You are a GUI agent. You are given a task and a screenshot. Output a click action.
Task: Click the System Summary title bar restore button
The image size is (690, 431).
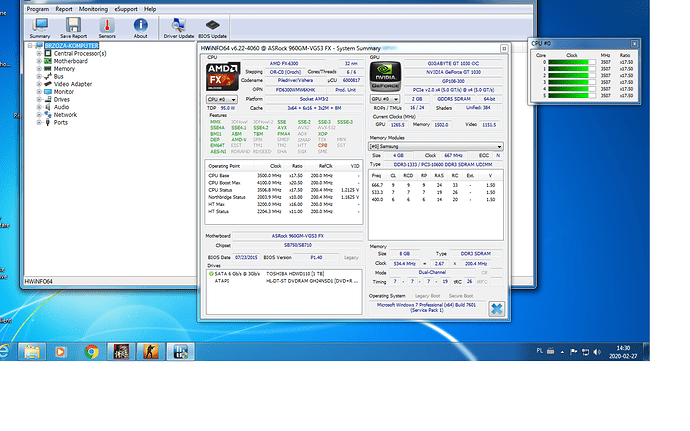504,48
